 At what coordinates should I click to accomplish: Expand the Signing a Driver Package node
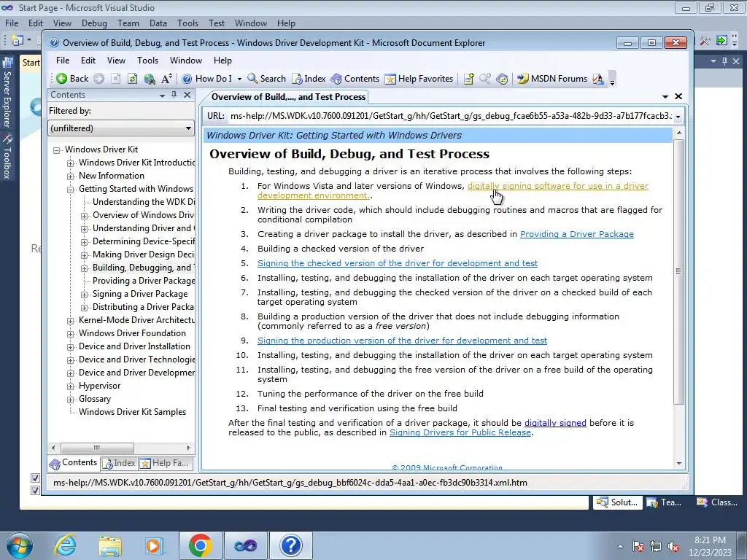(85, 295)
